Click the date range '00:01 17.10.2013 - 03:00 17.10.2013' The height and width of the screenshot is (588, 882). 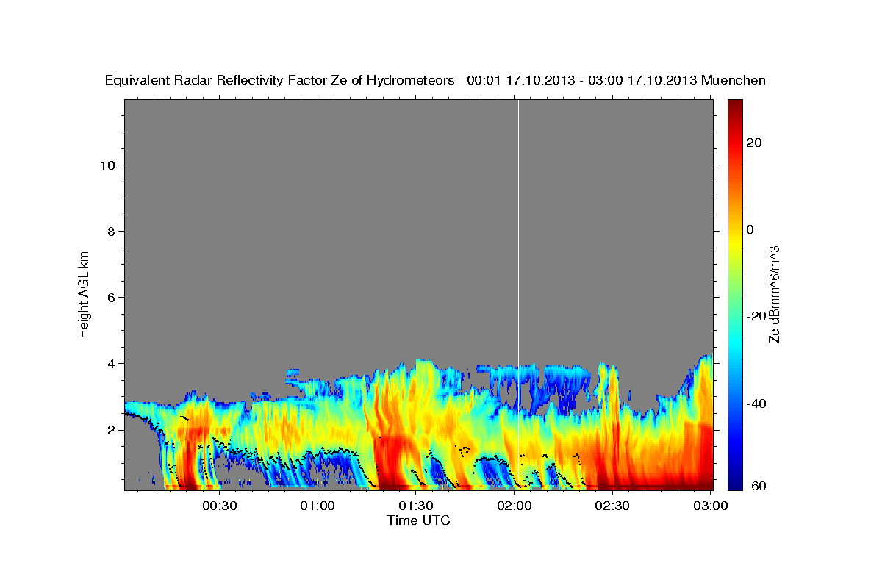click(x=581, y=80)
